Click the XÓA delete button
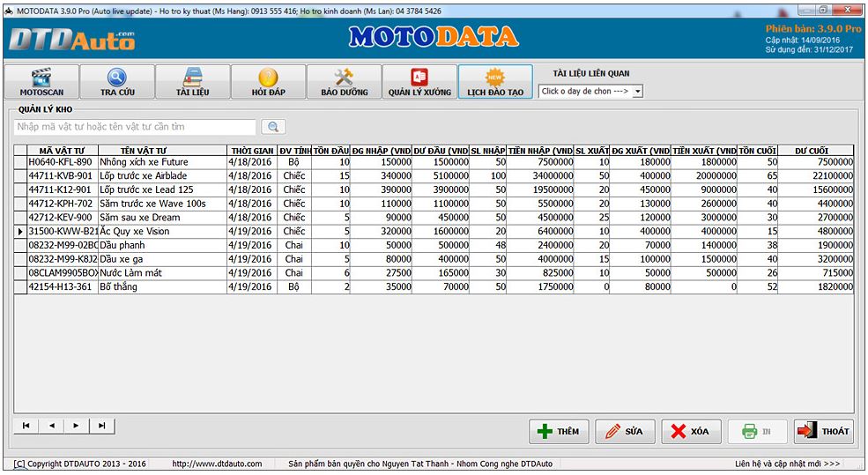Screen dimensions: 868x475 (692, 431)
